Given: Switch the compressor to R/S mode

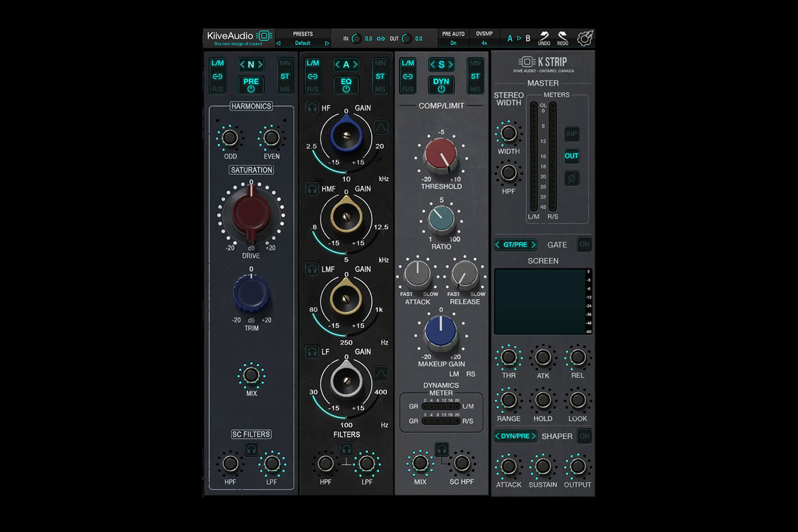Looking at the screenshot, I should point(408,88).
